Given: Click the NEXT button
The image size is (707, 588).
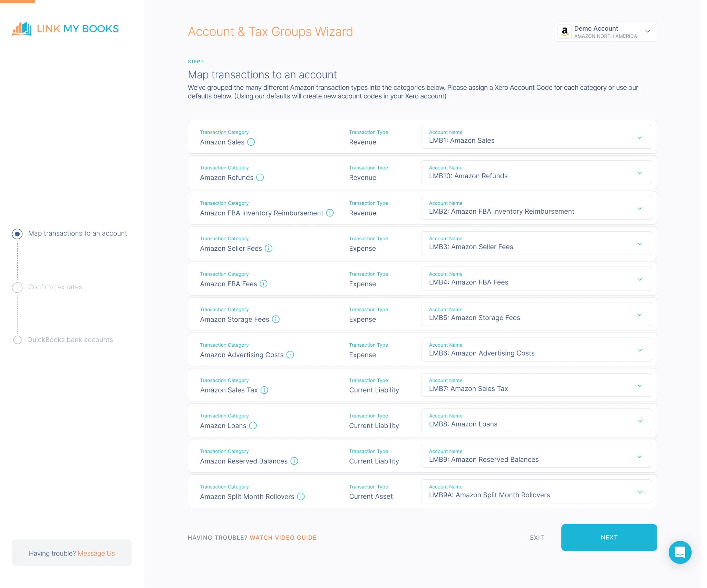Looking at the screenshot, I should pos(609,538).
